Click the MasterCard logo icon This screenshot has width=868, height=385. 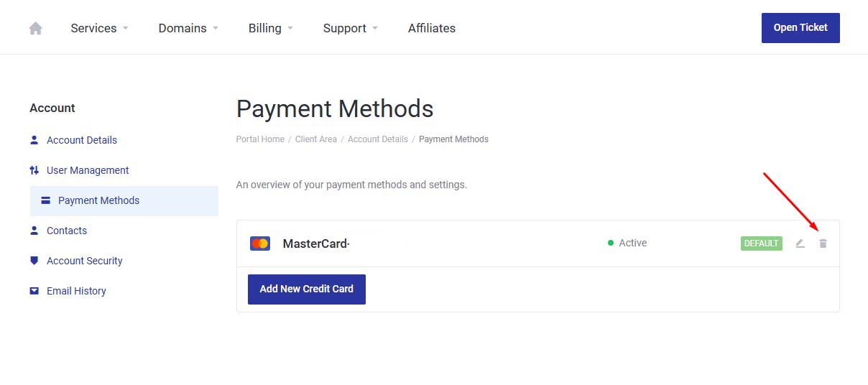point(259,243)
